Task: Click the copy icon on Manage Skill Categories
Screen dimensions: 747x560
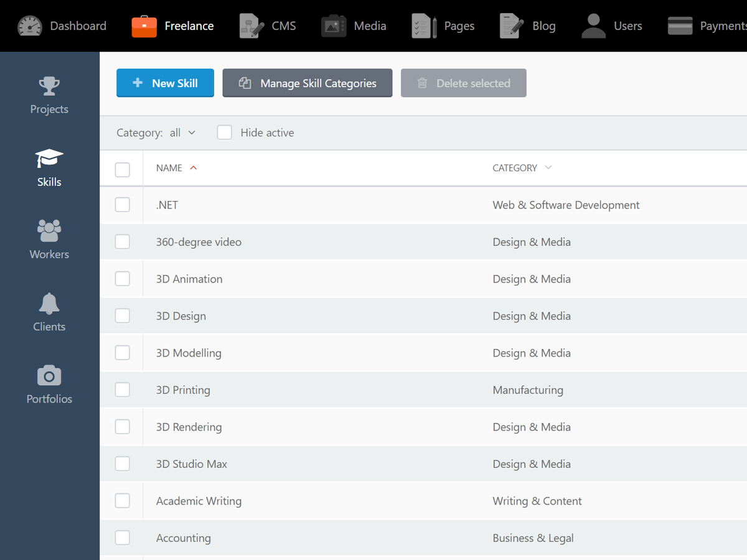Action: point(245,83)
